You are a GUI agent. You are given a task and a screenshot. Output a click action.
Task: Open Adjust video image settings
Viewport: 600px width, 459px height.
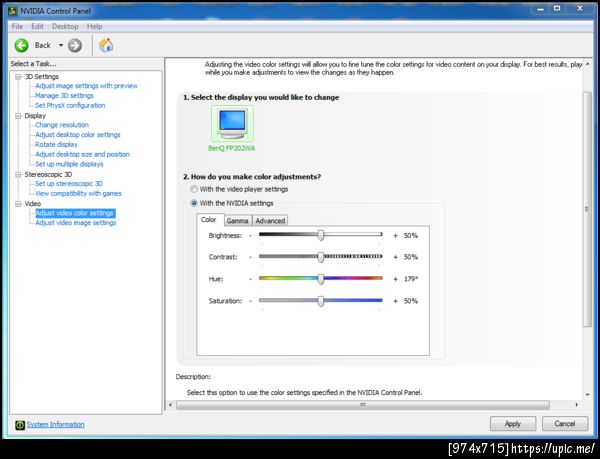[76, 223]
